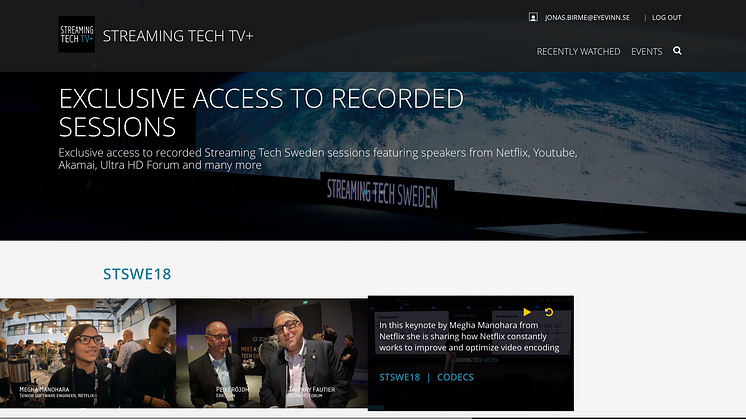Select the STSWE18 tag on keynote card

click(399, 377)
